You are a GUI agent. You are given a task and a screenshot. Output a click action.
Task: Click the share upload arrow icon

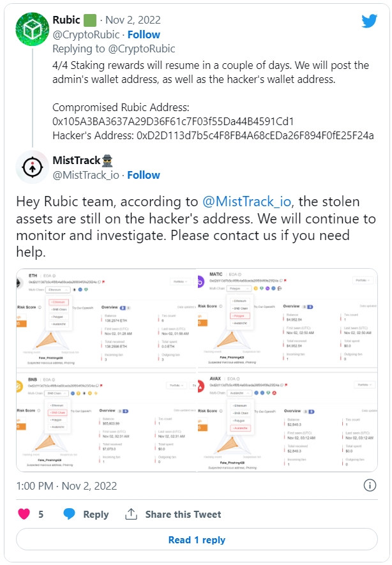click(x=131, y=514)
